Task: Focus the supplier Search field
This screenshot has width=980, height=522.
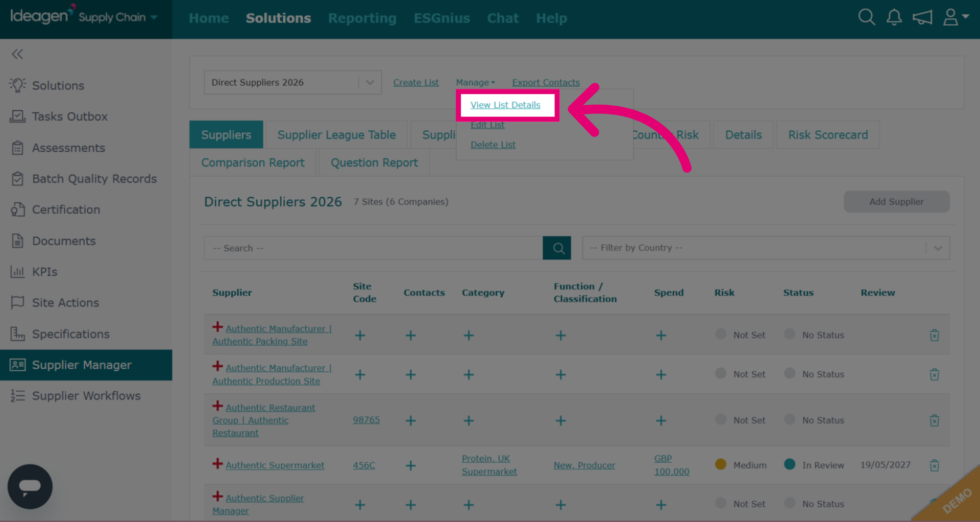Action: point(373,248)
